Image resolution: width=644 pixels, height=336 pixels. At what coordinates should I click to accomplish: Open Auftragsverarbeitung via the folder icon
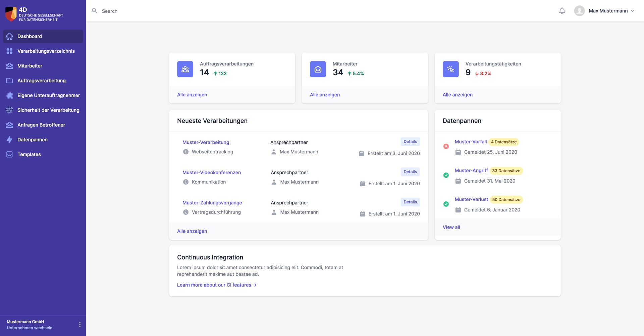[x=9, y=81]
